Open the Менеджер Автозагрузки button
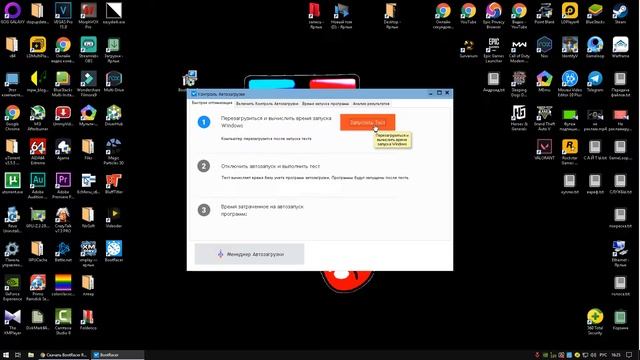This screenshot has height=360, width=640. (x=249, y=254)
